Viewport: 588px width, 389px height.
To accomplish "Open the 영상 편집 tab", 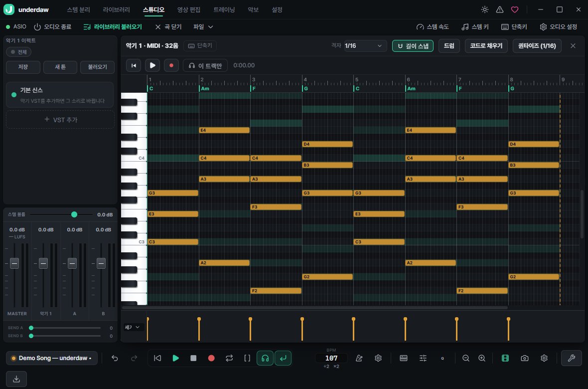I will (x=189, y=10).
